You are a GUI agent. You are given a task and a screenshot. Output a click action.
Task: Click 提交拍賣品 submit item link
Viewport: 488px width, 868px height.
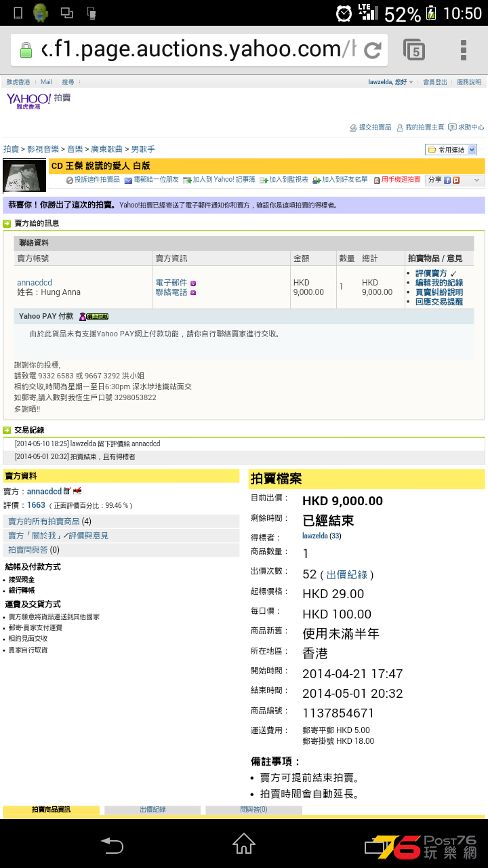click(375, 127)
